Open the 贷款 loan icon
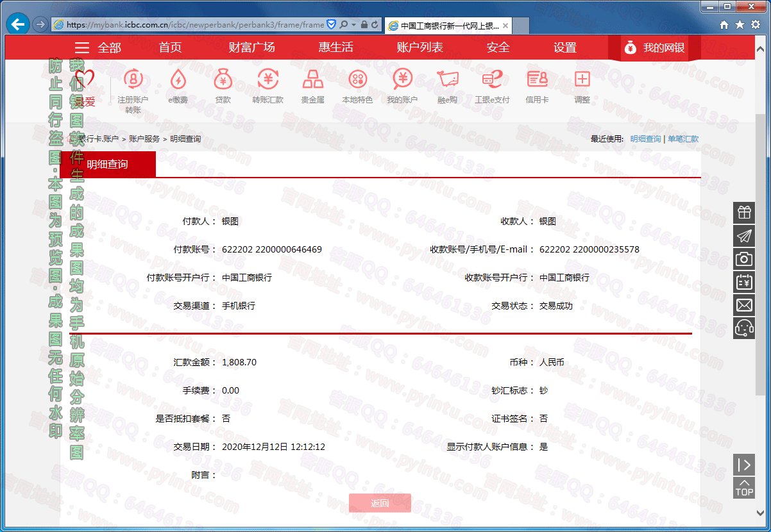This screenshot has height=532, width=771. (223, 79)
